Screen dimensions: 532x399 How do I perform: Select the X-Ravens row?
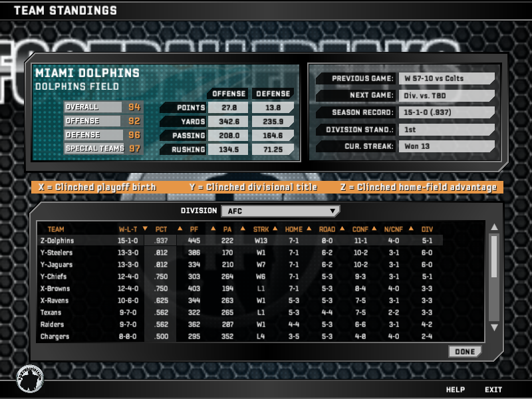coord(240,301)
